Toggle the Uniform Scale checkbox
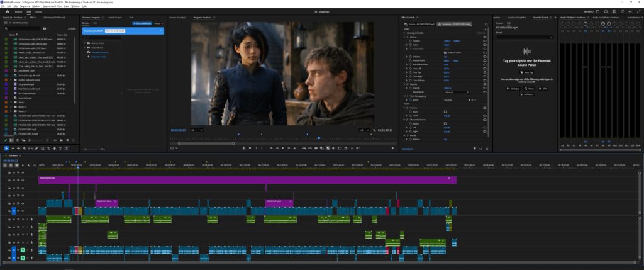This screenshot has height=270, width=644. pyautogui.click(x=445, y=53)
